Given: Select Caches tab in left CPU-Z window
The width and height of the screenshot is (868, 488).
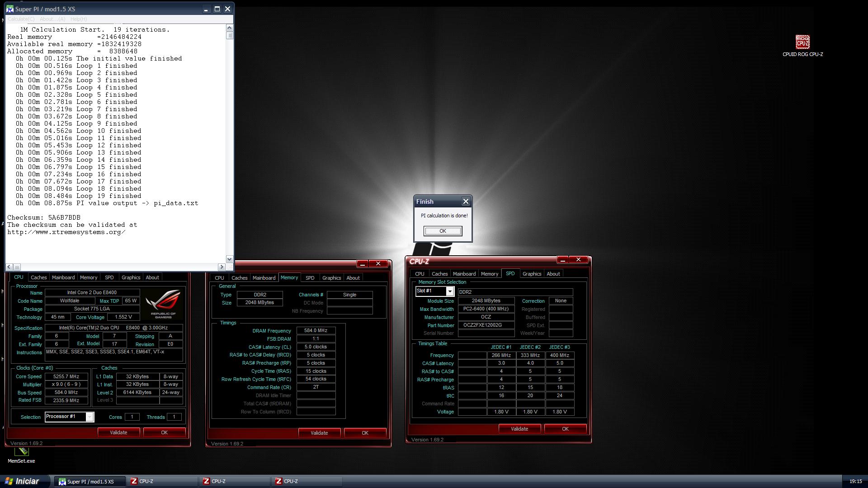Looking at the screenshot, I should click(39, 277).
